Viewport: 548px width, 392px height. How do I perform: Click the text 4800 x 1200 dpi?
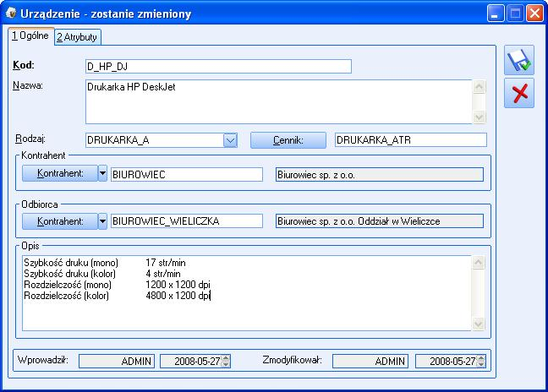[x=178, y=296]
